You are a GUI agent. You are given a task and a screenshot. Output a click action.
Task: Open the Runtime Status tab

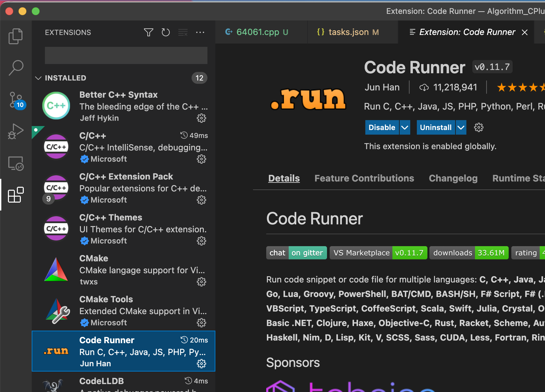pyautogui.click(x=519, y=178)
